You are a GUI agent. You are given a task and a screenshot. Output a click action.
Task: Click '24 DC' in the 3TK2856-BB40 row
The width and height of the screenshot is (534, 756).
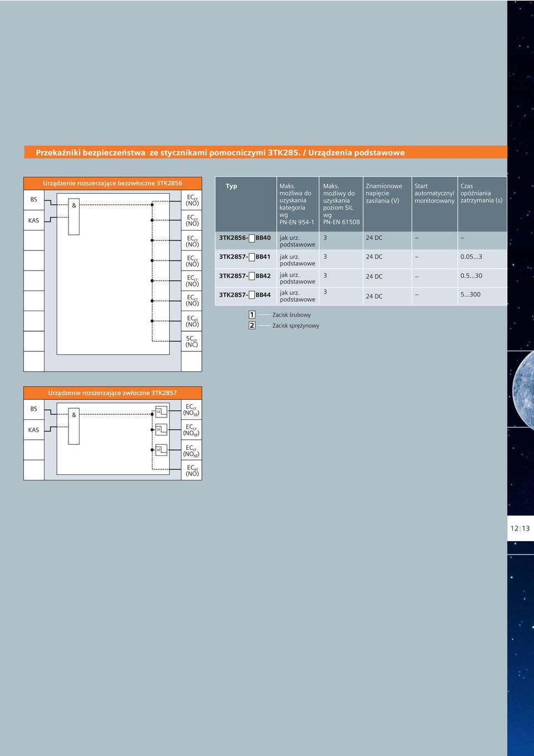tap(374, 238)
